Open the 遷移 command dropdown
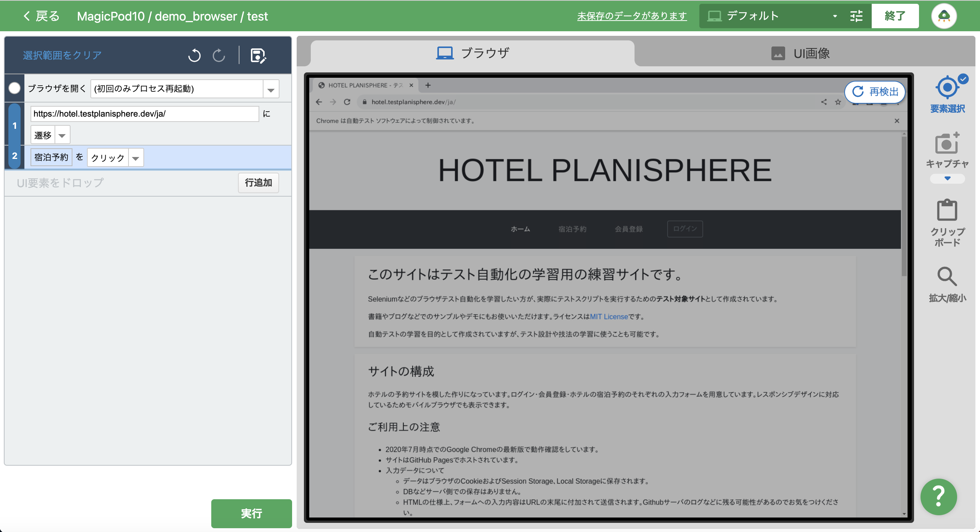 tap(62, 135)
